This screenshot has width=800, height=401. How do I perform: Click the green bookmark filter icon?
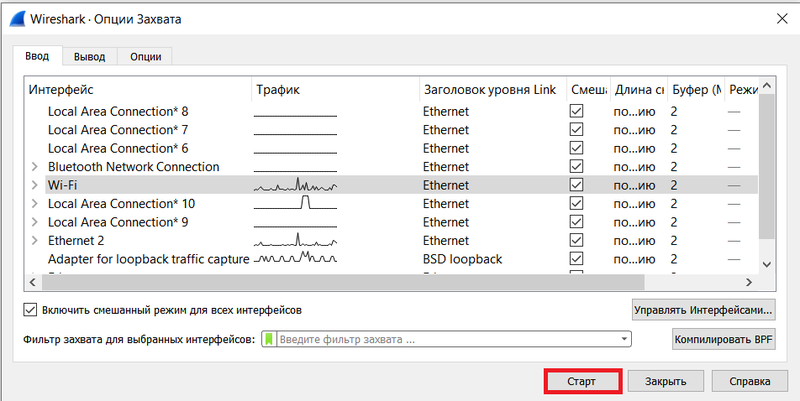coord(269,340)
